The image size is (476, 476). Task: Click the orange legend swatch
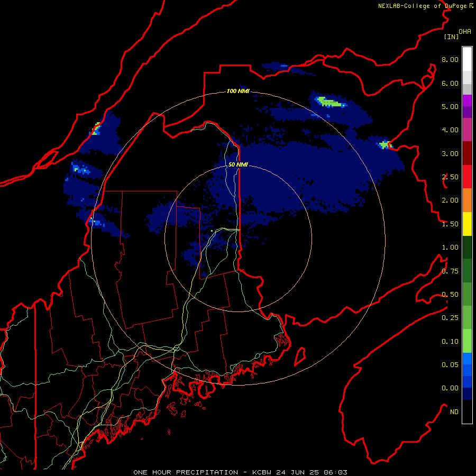467,200
